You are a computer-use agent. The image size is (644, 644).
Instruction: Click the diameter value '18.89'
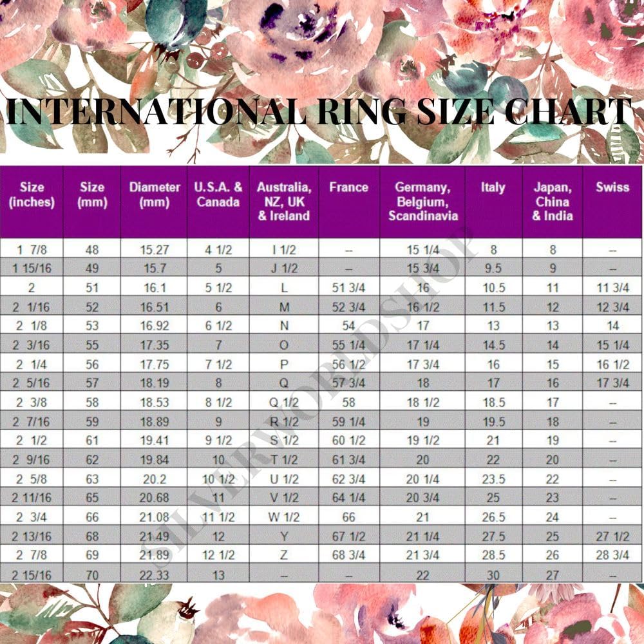[155, 422]
